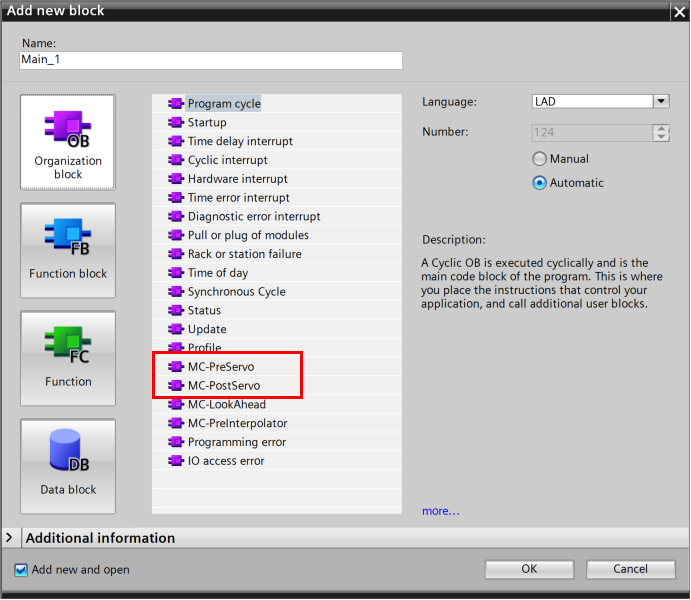Select the Profile entry
Image resolution: width=691 pixels, height=600 pixels.
click(x=277, y=348)
